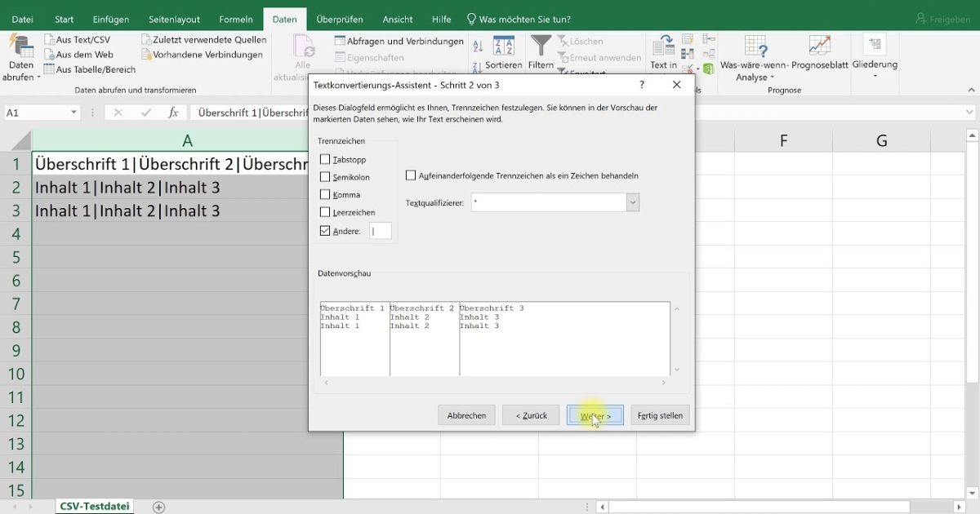This screenshot has width=980, height=514.
Task: Uncheck the Andere delimiter checkbox
Action: [326, 232]
